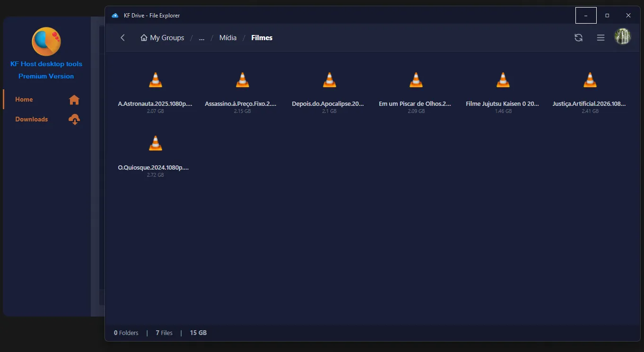Open the hamburger menu icon

coord(600,38)
